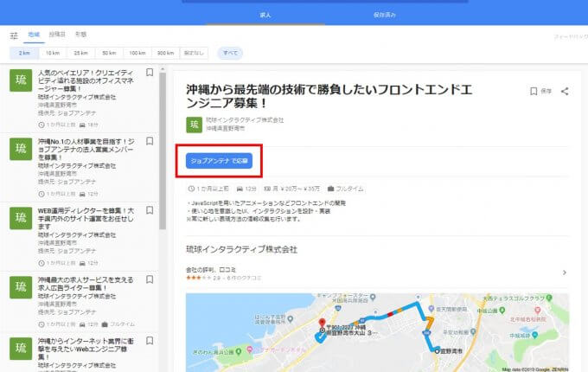Click the briefcase フルタイム icon in detail
The image size is (588, 372).
tap(330, 189)
